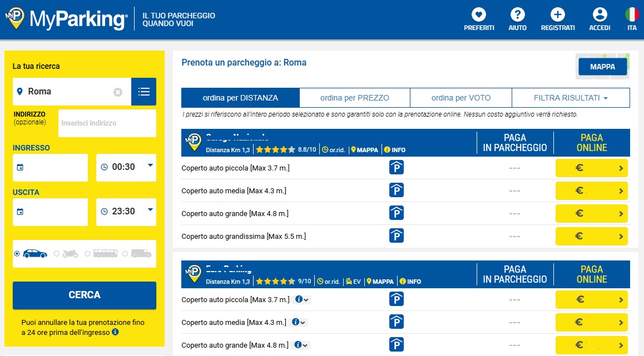
Task: Expand info for second parking's Coperto auto media
Action: coord(299,322)
